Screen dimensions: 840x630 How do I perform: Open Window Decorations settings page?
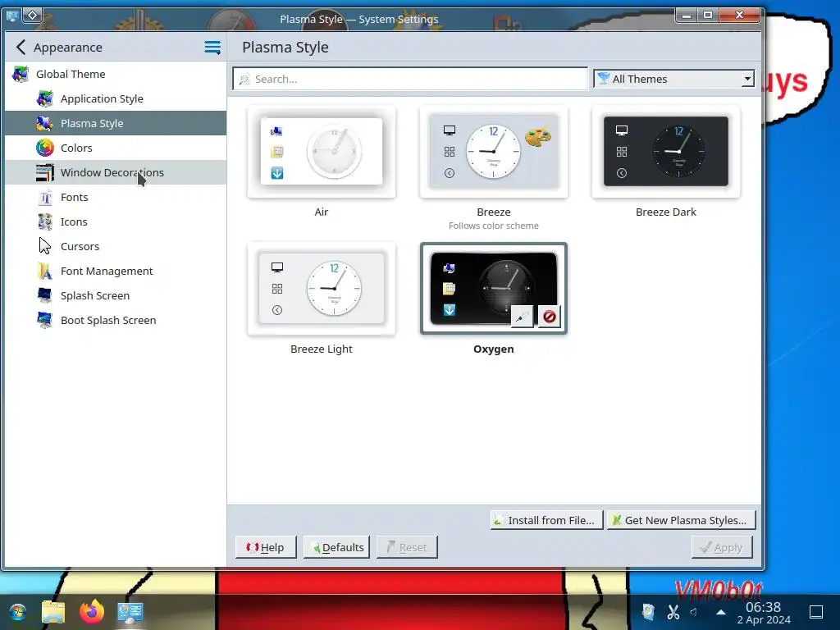pyautogui.click(x=116, y=172)
